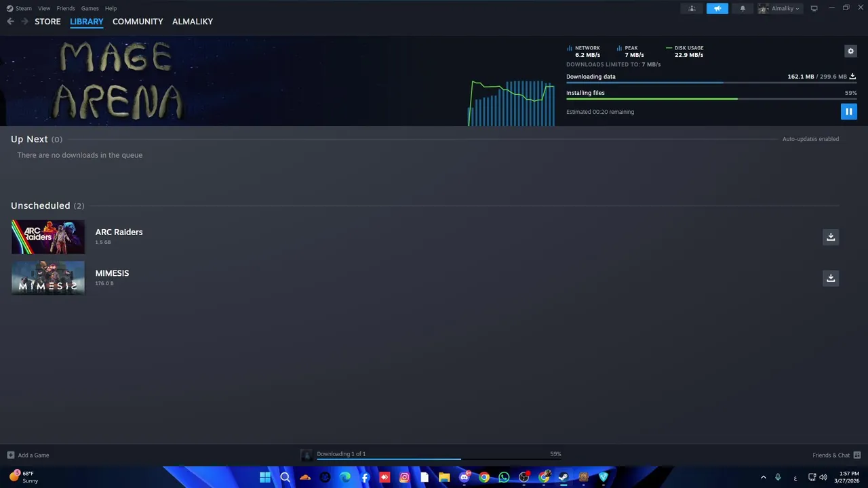The image size is (868, 488).
Task: Open the MIMESIS thumbnail
Action: point(48,278)
